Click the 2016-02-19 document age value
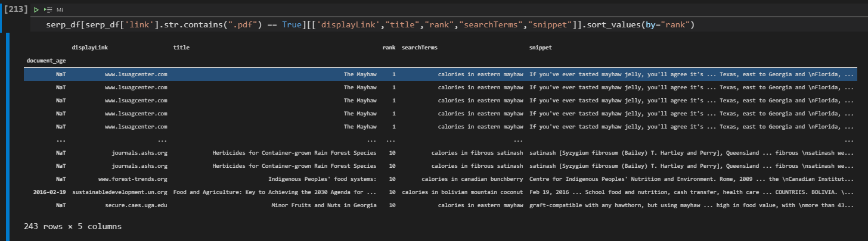The height and width of the screenshot is (241, 868). coord(49,192)
